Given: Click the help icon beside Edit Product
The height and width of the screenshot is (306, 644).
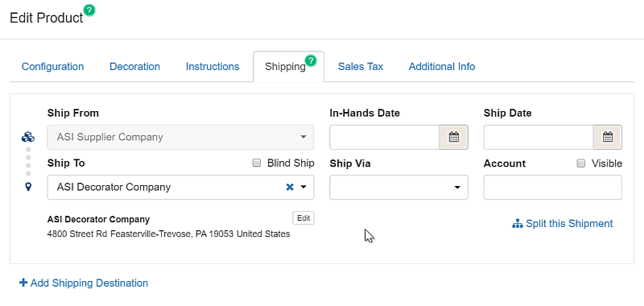Looking at the screenshot, I should (x=89, y=10).
